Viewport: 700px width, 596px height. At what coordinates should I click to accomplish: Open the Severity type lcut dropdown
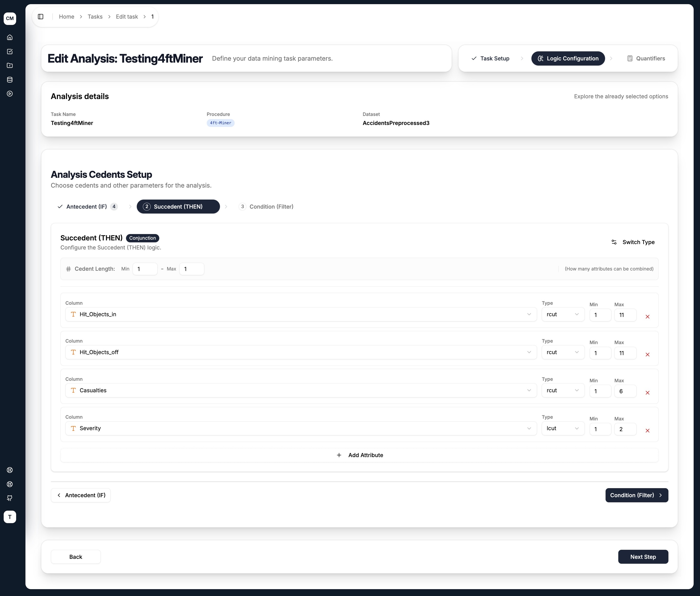point(563,428)
